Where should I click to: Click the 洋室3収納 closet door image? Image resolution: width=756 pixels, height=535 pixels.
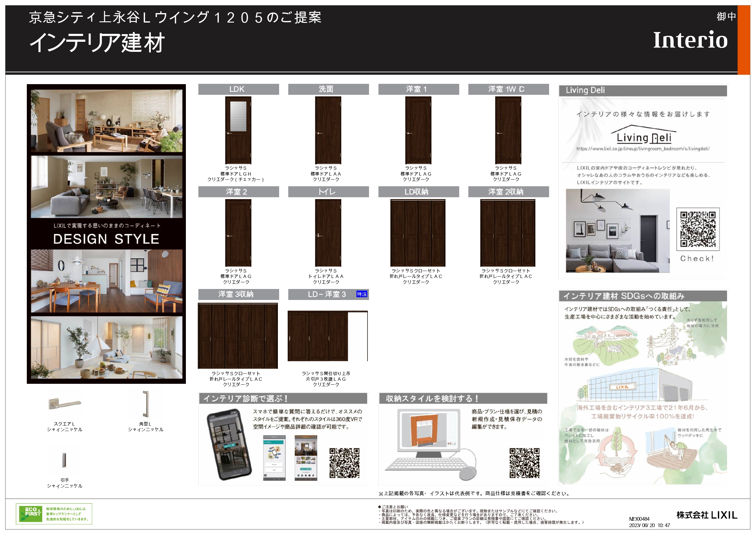pos(238,336)
